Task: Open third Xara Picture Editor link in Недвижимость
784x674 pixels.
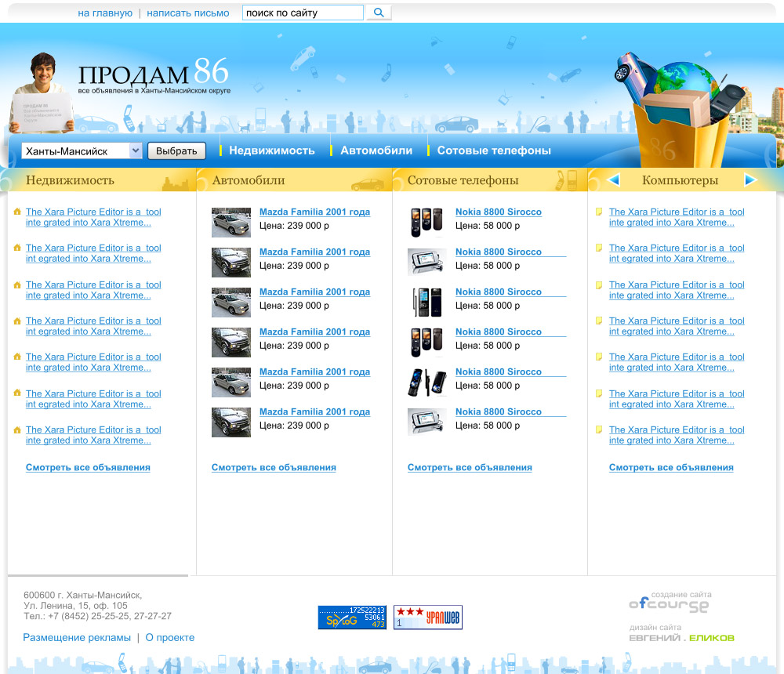Action: coord(93,290)
